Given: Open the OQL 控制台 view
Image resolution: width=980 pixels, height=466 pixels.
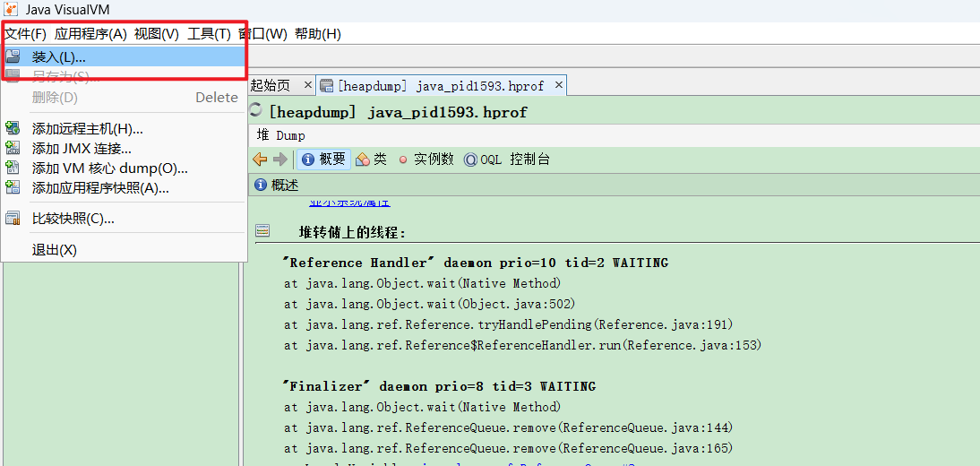Looking at the screenshot, I should pyautogui.click(x=507, y=160).
